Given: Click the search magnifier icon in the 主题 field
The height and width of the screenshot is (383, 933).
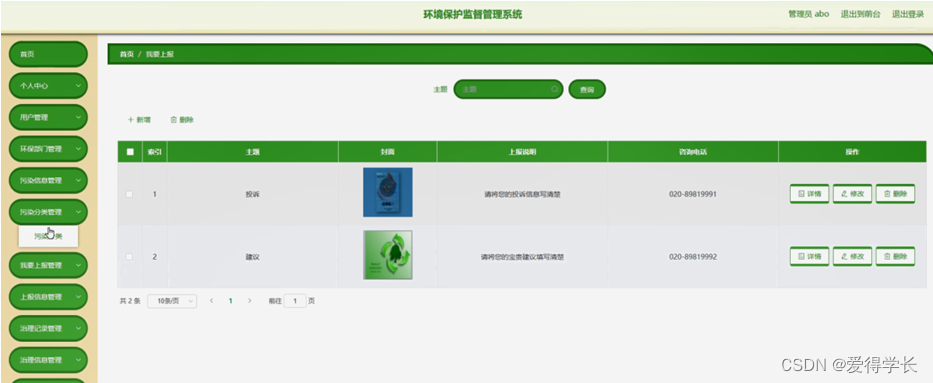Looking at the screenshot, I should pos(555,89).
